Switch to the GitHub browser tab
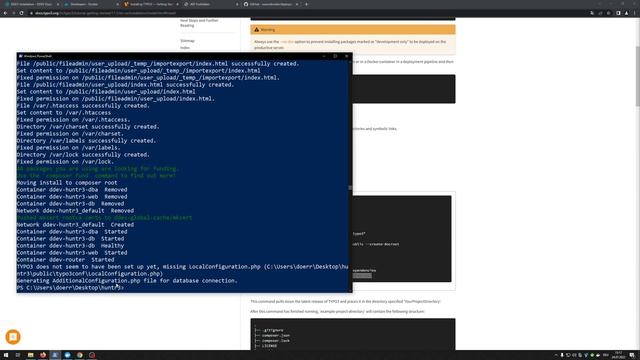This screenshot has width=640, height=360. [x=270, y=4]
